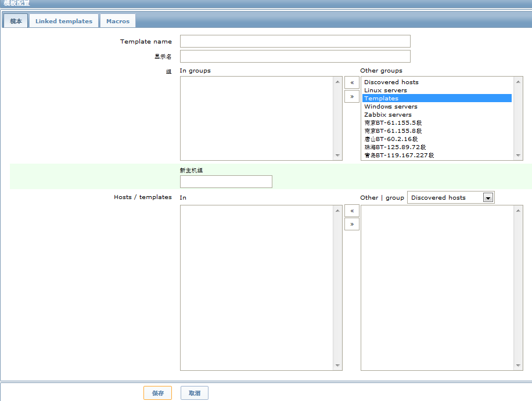This screenshot has height=401, width=532.
Task: Select 珠海BT-125.89.72段 group
Action: [x=437, y=147]
